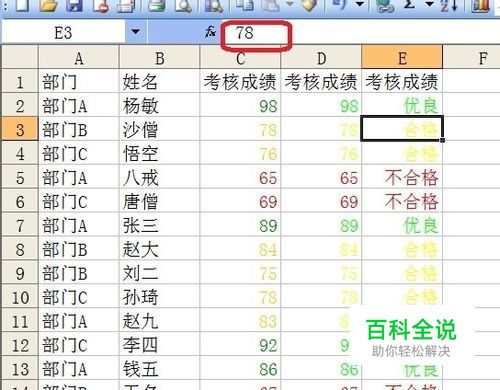Screen dimensions: 500x390
Task: Select column C header
Action: coord(240,57)
